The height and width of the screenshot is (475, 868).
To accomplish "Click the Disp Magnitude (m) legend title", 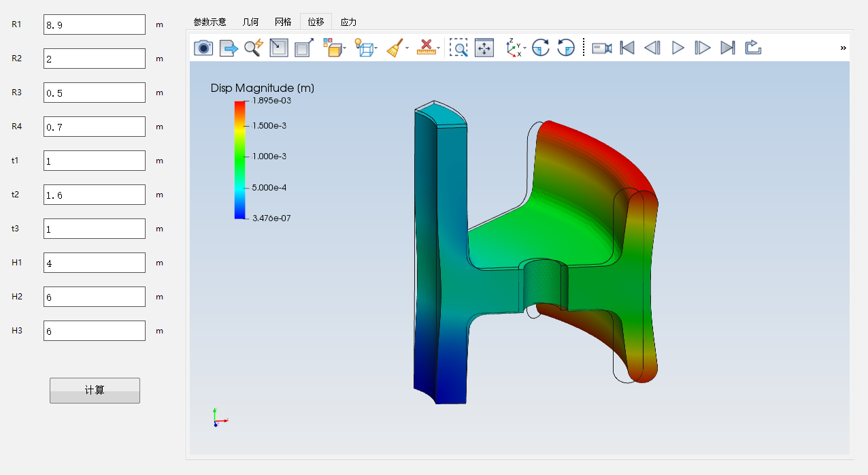I will pos(263,88).
